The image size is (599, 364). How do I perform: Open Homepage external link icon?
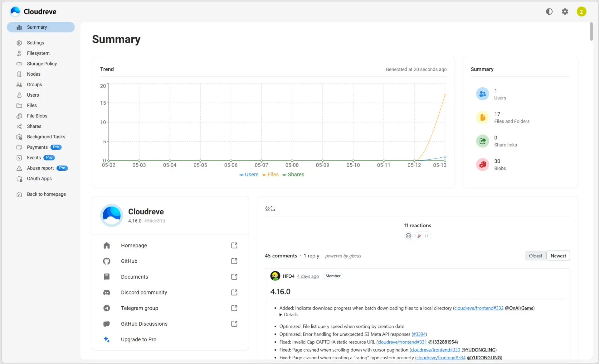234,246
